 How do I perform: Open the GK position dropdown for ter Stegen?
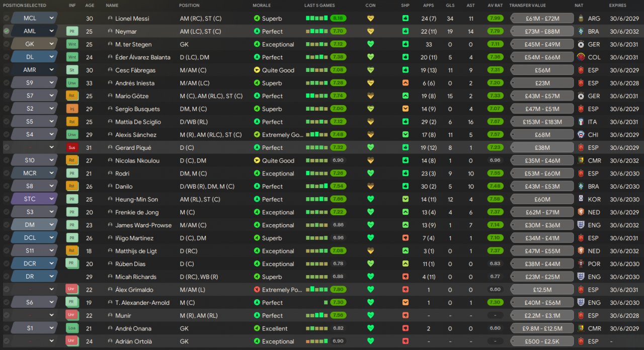tap(33, 44)
